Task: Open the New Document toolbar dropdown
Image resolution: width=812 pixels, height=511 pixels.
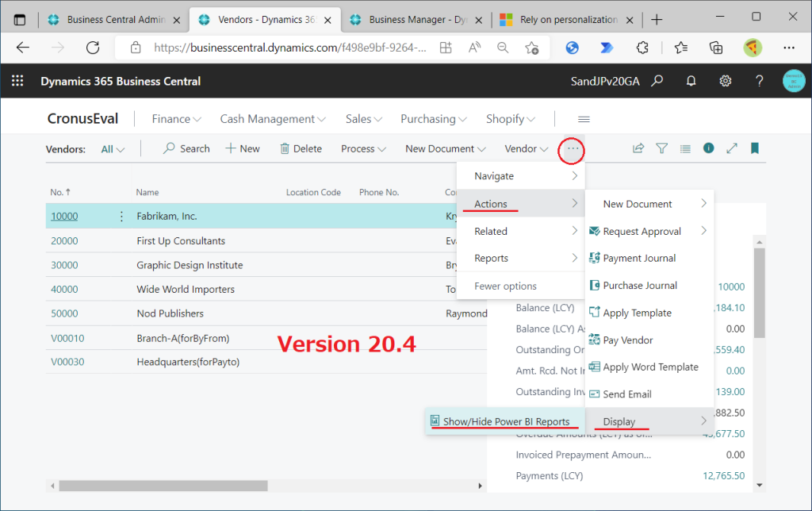Action: [x=446, y=148]
